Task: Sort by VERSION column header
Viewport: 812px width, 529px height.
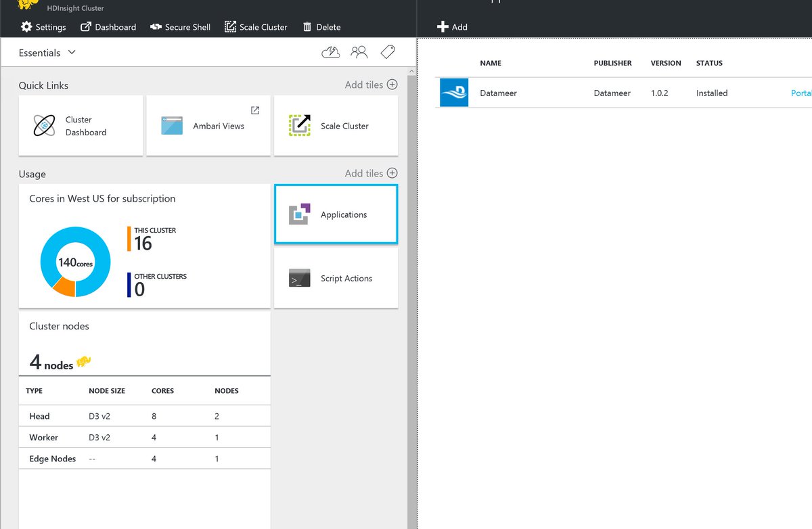Action: coord(666,63)
